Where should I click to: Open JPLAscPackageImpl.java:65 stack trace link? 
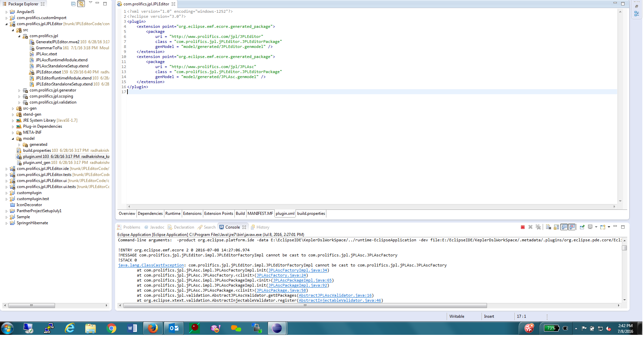pos(302,280)
